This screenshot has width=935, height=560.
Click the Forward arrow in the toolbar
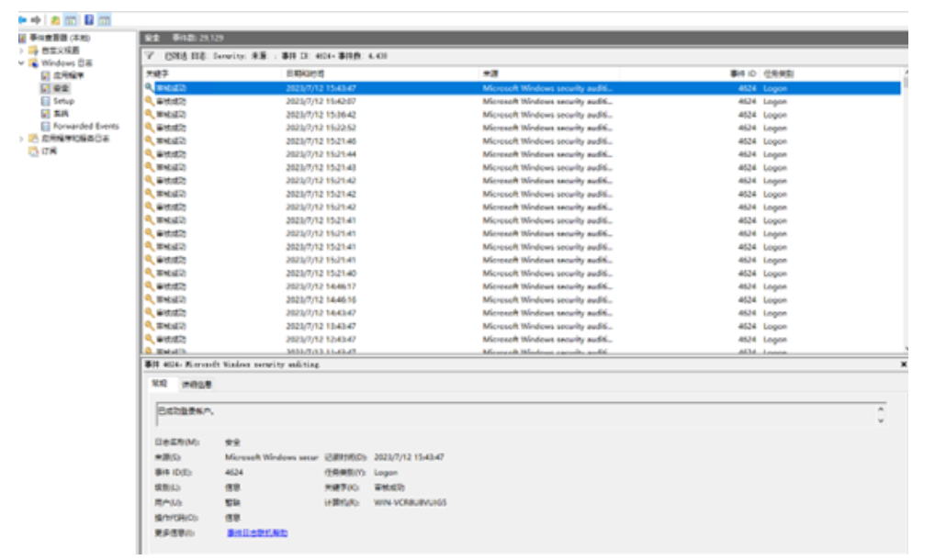pyautogui.click(x=35, y=19)
